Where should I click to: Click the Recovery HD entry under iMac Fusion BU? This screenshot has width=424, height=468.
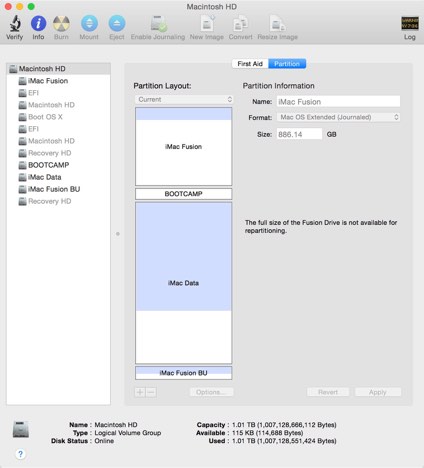click(58, 201)
